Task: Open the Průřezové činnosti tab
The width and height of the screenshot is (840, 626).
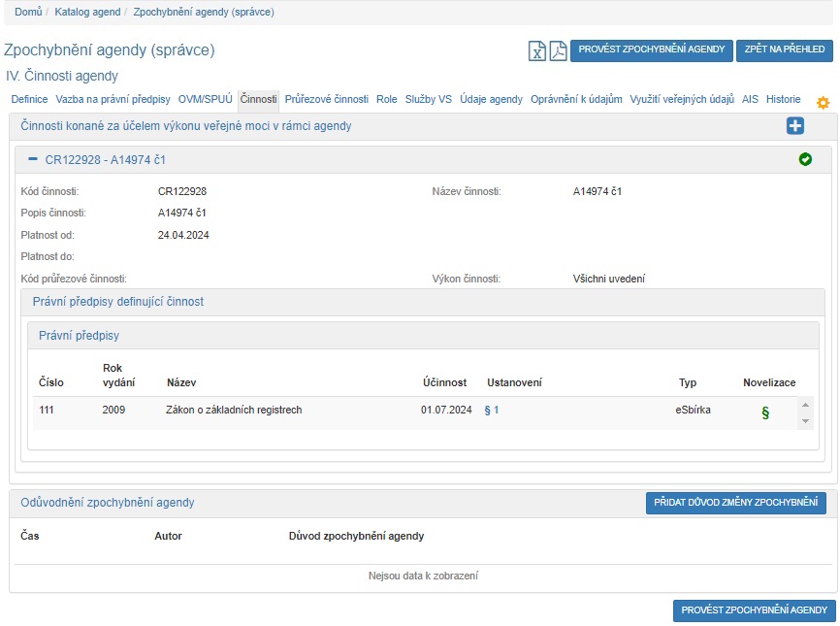Action: 326,99
